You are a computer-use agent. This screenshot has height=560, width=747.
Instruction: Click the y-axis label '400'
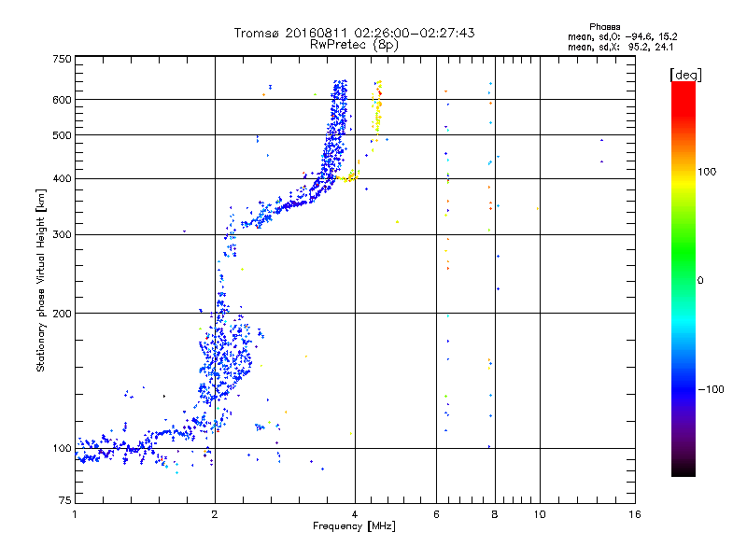pyautogui.click(x=62, y=178)
